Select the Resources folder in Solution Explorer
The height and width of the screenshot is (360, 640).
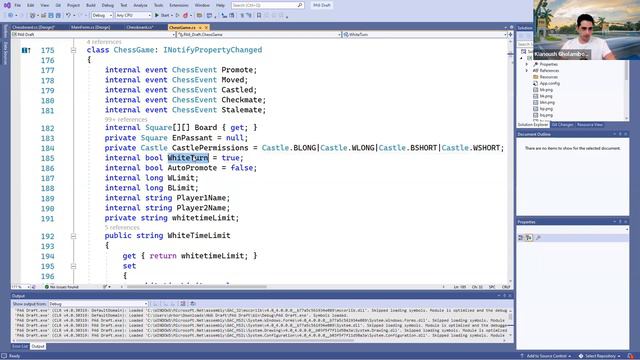pyautogui.click(x=548, y=77)
